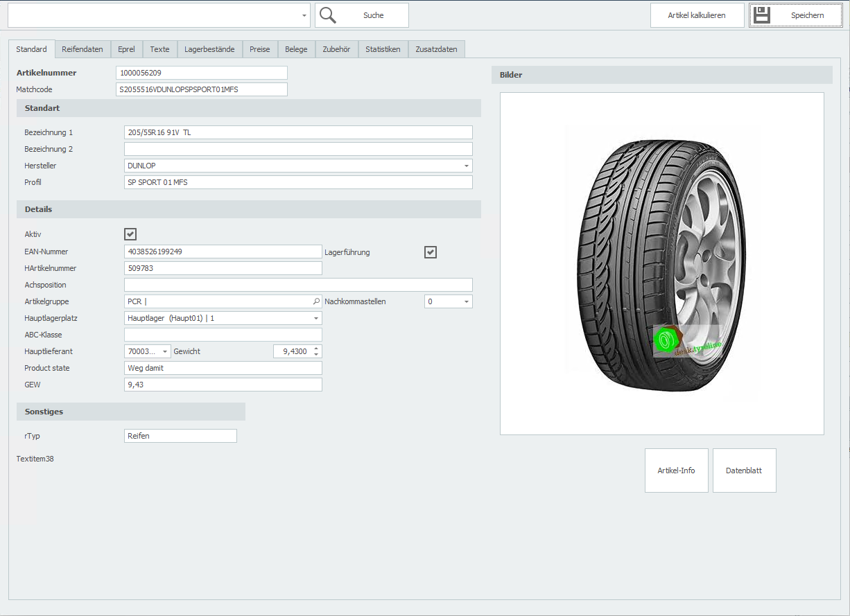Open the Hauptlagerplatz dropdown list
Viewport: 850px width, 616px height.
click(x=316, y=319)
